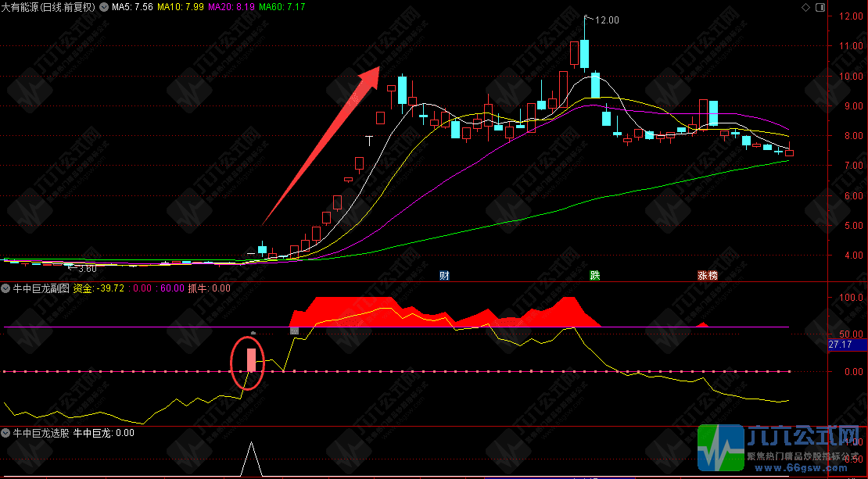
Task: Toggle the side panel layout icon
Action: point(820,7)
